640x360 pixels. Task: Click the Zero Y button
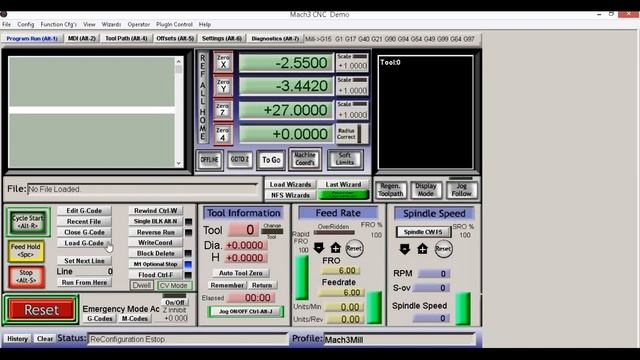[223, 86]
